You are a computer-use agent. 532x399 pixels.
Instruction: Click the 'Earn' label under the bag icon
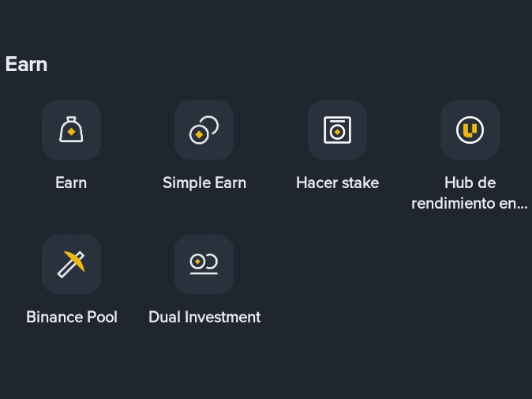click(71, 183)
